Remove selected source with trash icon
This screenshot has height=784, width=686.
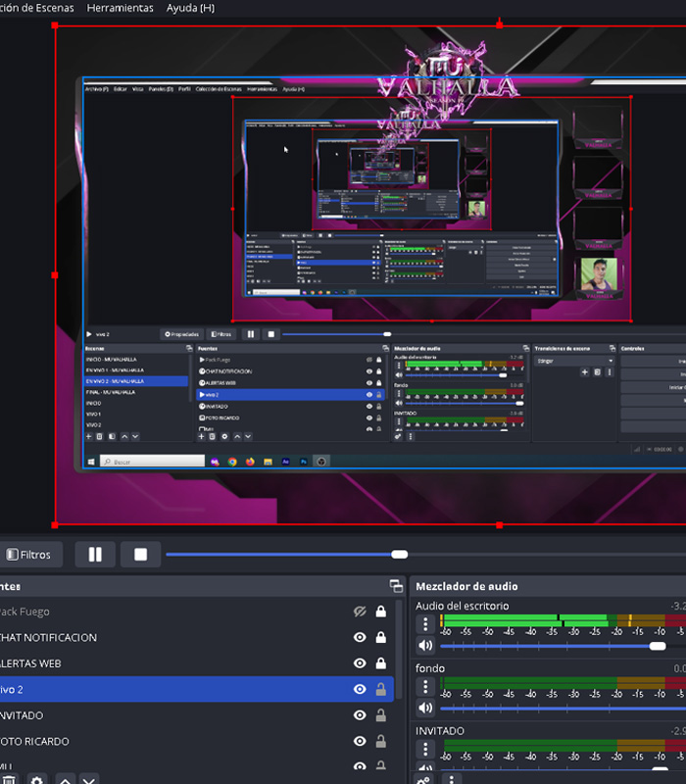(9, 780)
